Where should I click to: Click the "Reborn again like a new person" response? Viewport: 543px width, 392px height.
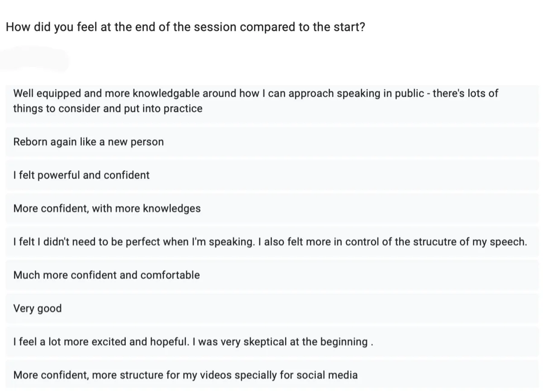click(88, 142)
